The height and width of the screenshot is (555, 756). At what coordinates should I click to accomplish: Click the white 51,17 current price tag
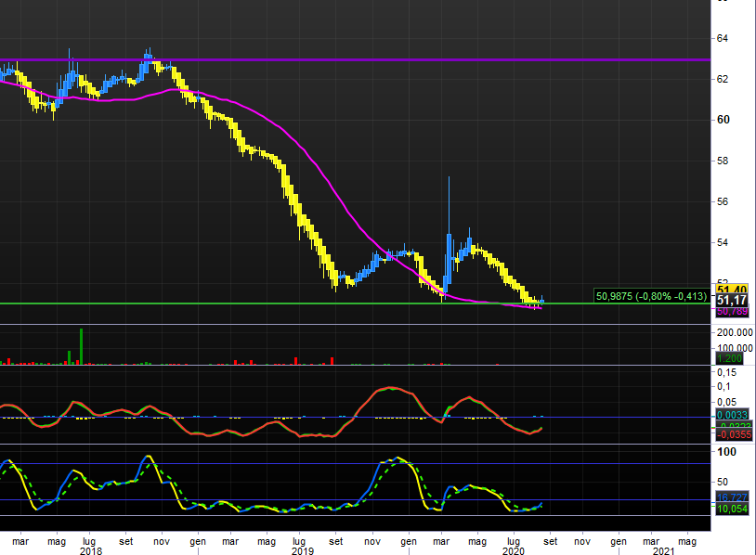[732, 301]
